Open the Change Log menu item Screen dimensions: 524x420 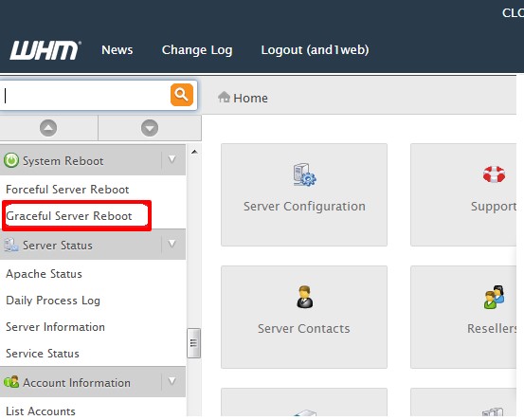click(197, 50)
